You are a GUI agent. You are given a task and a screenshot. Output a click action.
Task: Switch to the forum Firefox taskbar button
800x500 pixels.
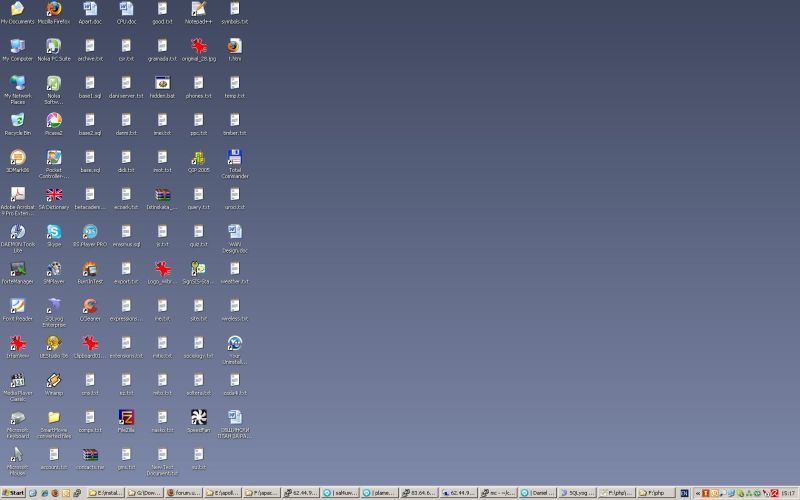(x=183, y=493)
